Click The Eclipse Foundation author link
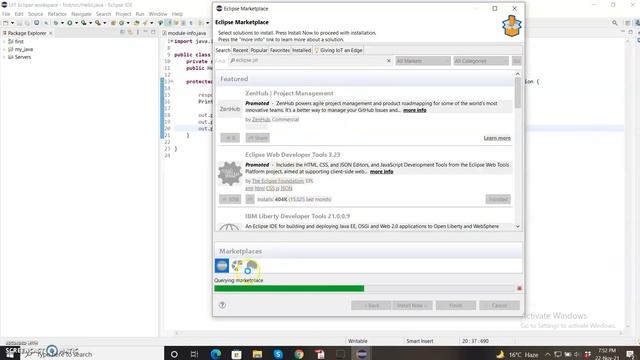Viewport: 640px width, 360px height. [x=278, y=181]
